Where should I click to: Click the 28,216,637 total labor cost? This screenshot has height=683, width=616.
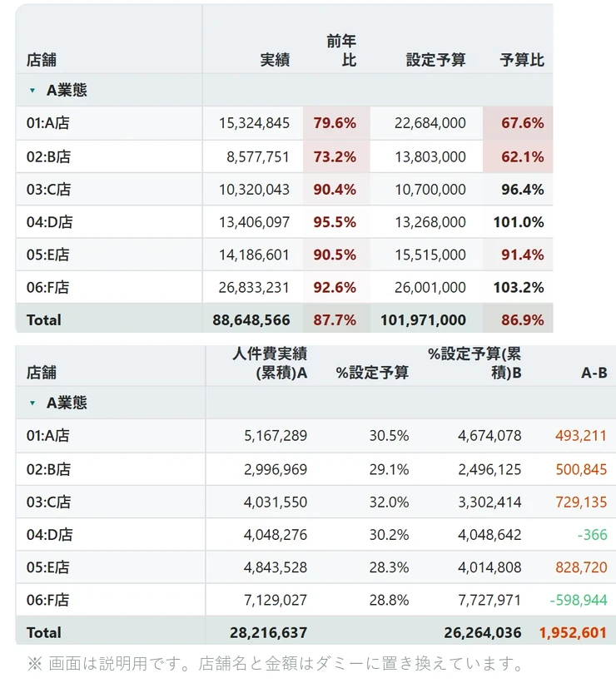pyautogui.click(x=269, y=633)
